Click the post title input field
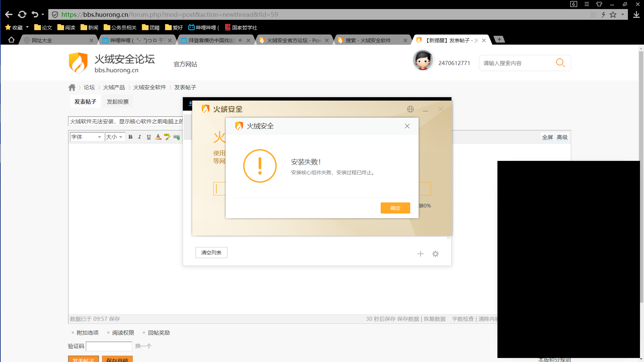The height and width of the screenshot is (362, 644). [x=126, y=121]
